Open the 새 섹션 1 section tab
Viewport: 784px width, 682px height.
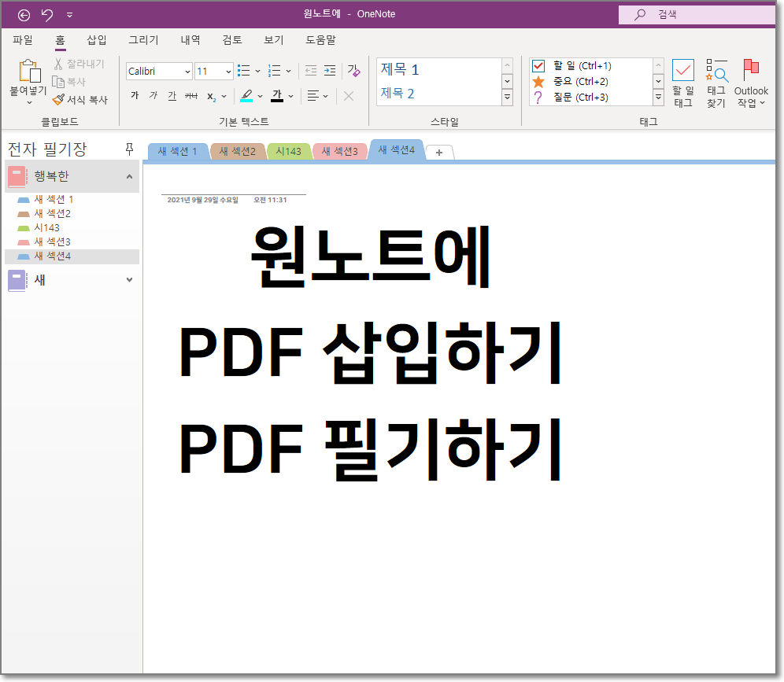tap(177, 151)
